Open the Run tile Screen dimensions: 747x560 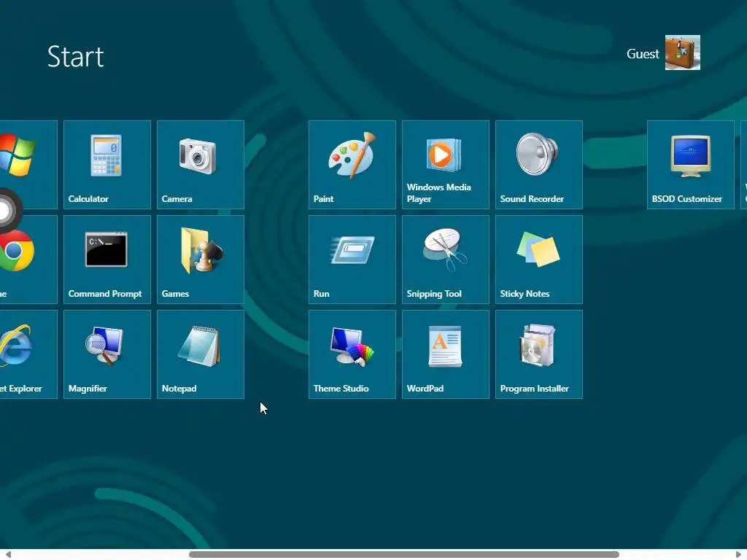pos(352,260)
